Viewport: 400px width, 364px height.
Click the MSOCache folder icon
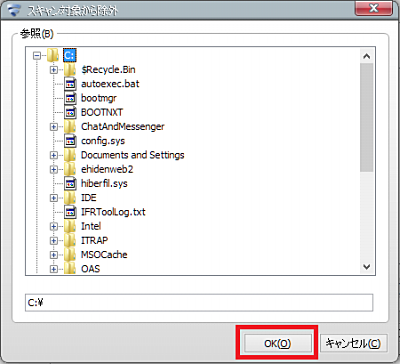(70, 255)
